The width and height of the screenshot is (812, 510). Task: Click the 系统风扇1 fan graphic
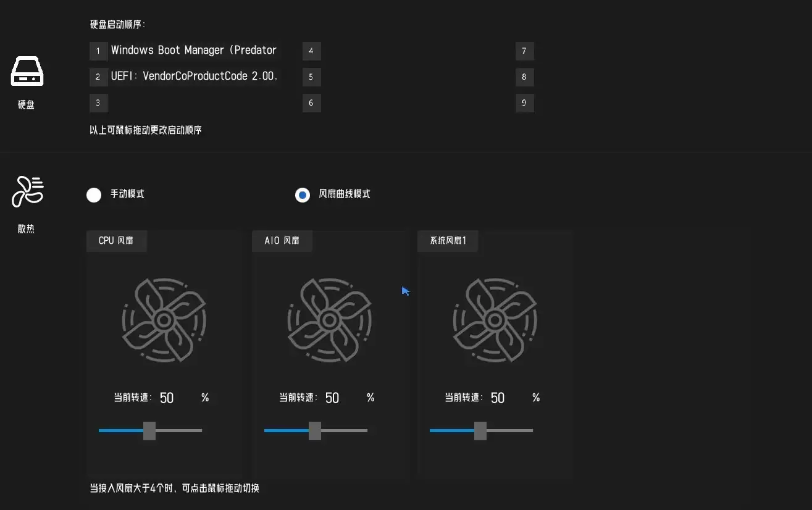(495, 320)
